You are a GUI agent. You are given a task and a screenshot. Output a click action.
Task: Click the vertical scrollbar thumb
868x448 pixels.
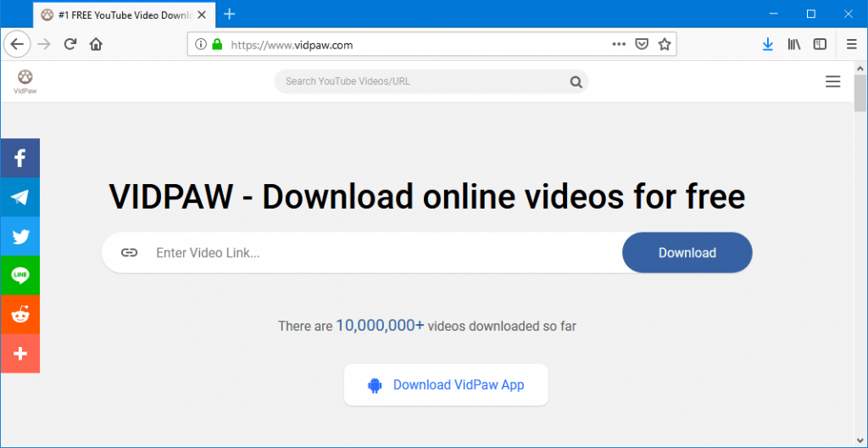pos(860,93)
